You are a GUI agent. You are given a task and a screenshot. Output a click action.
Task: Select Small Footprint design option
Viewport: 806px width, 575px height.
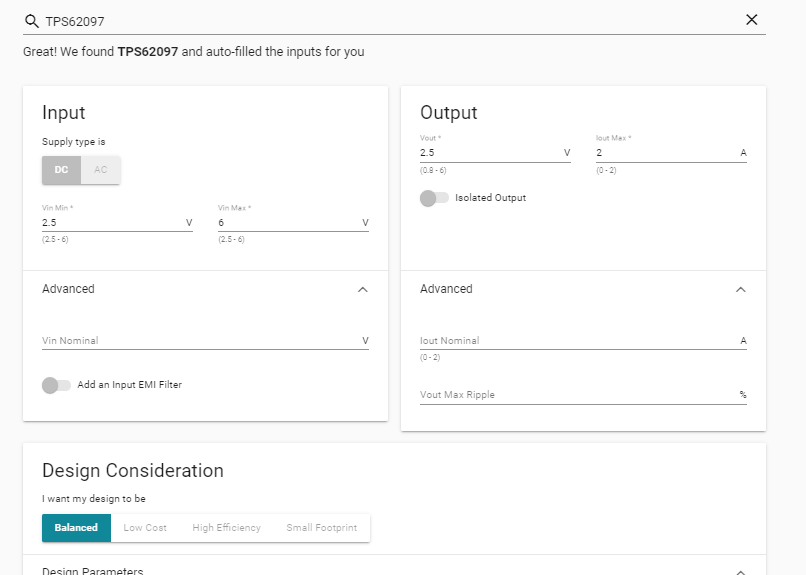click(x=321, y=528)
